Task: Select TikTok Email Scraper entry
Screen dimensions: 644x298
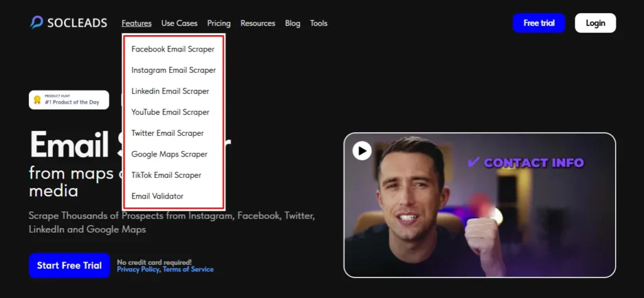Action: [x=166, y=175]
